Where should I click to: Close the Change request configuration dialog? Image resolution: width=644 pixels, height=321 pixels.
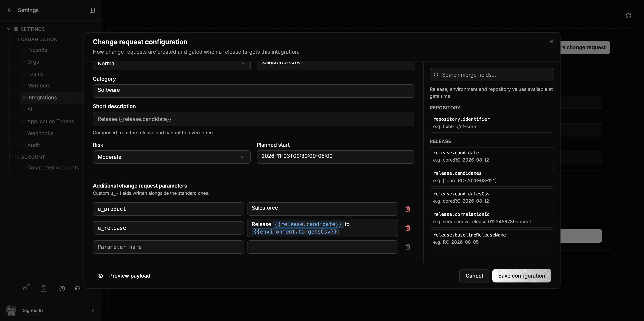click(x=551, y=42)
